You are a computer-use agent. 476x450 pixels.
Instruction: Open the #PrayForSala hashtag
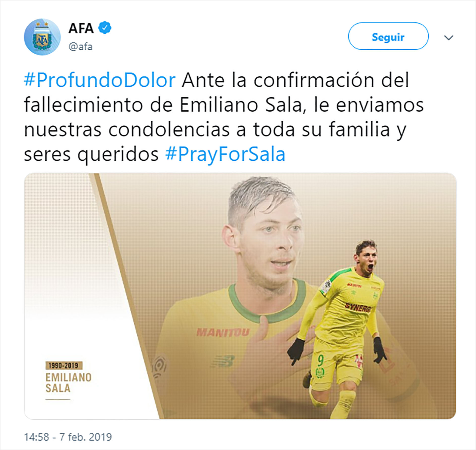tap(225, 154)
